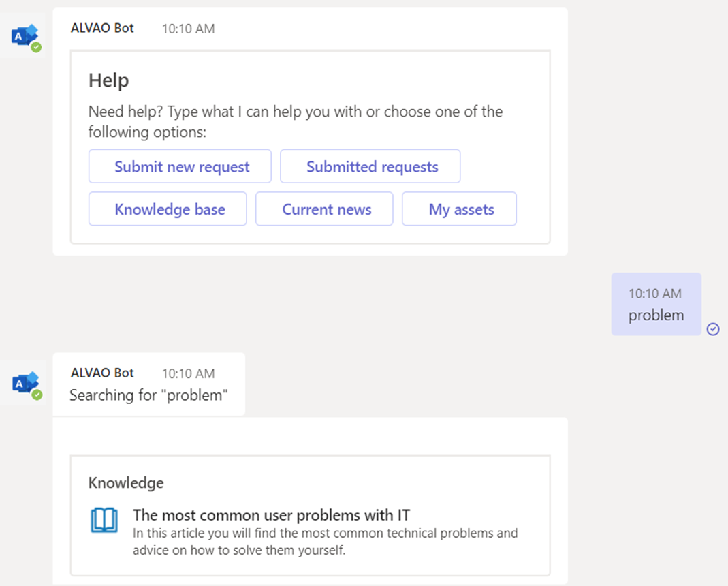
Task: Click the Searching for "problem" message
Action: (x=148, y=395)
